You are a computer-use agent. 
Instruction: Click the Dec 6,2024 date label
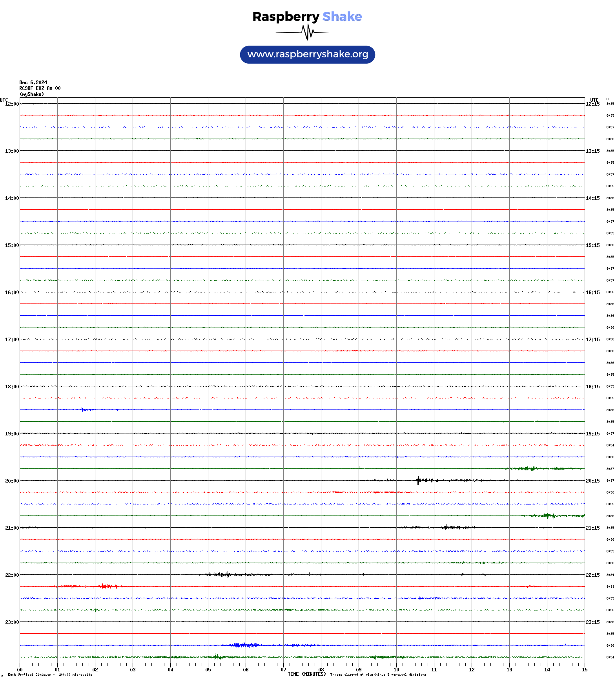pyautogui.click(x=33, y=82)
